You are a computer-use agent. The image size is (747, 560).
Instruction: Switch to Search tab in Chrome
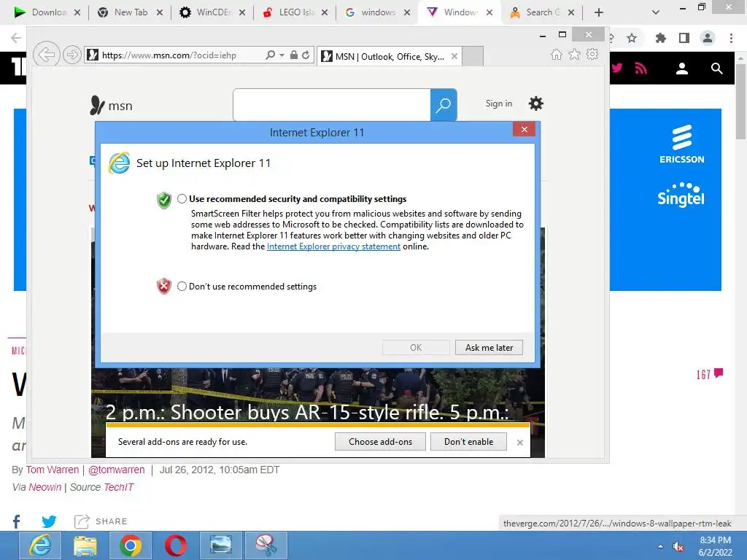pyautogui.click(x=542, y=12)
